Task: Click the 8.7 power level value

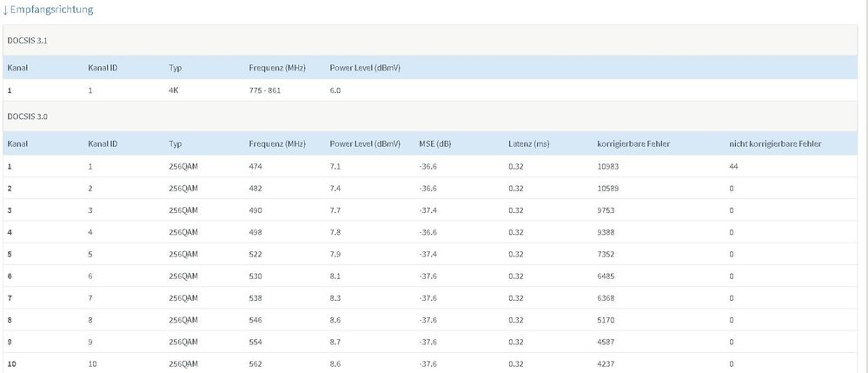Action: pos(335,342)
